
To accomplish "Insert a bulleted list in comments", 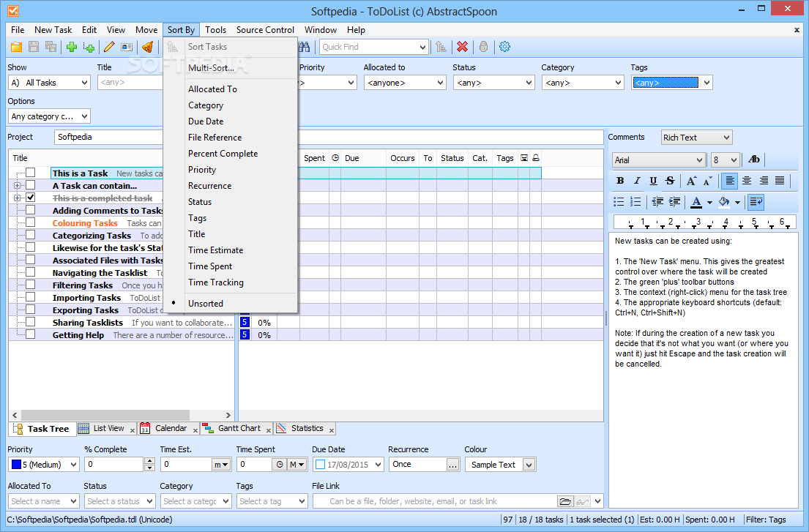I will tap(619, 201).
